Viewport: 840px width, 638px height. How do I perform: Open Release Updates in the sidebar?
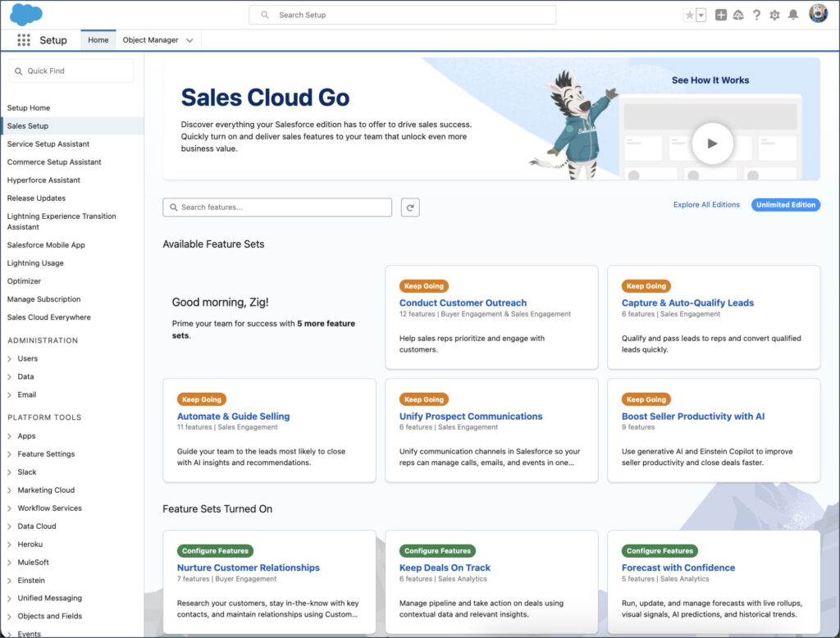coord(36,198)
